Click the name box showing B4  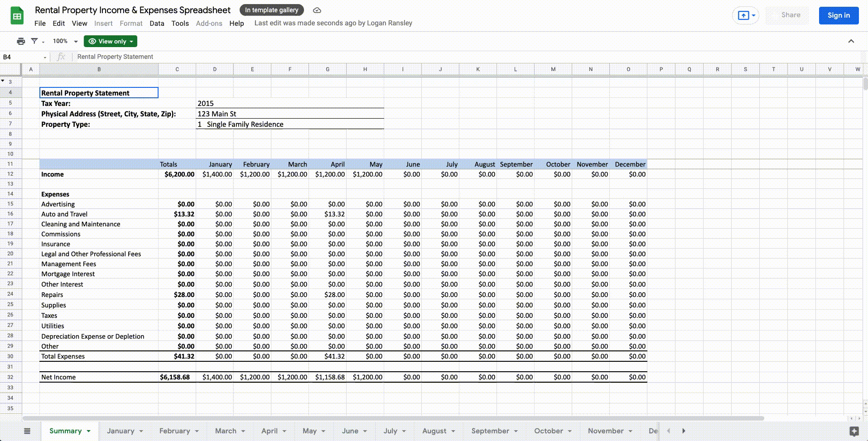22,57
